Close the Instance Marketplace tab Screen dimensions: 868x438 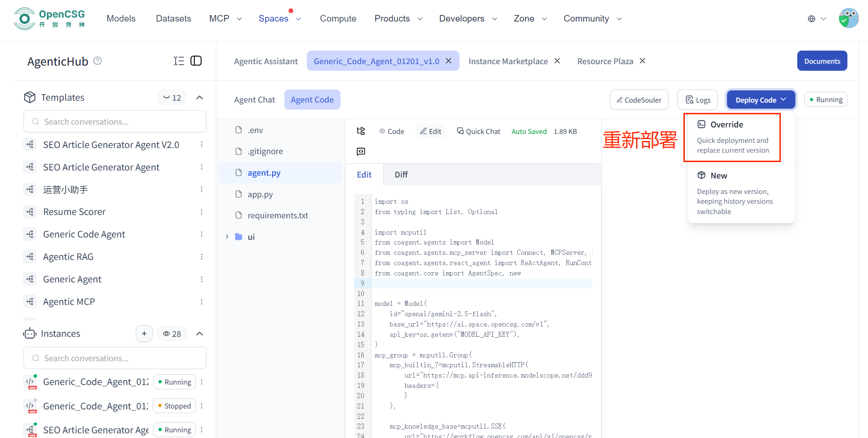[x=557, y=61]
